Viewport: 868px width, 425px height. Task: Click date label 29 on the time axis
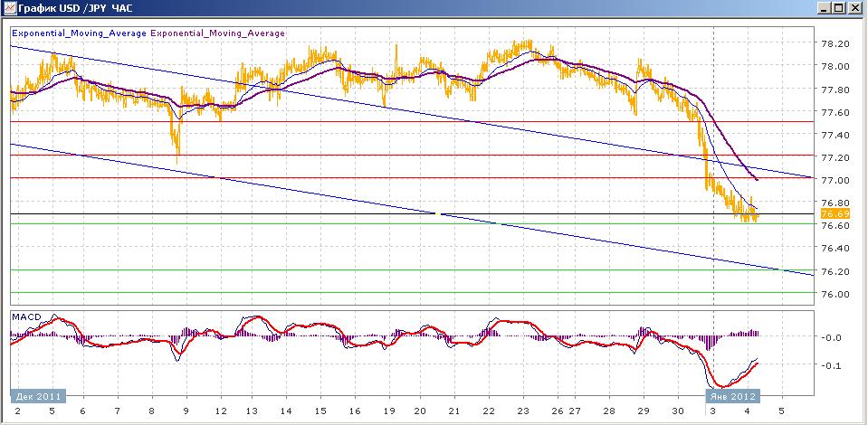(x=644, y=411)
